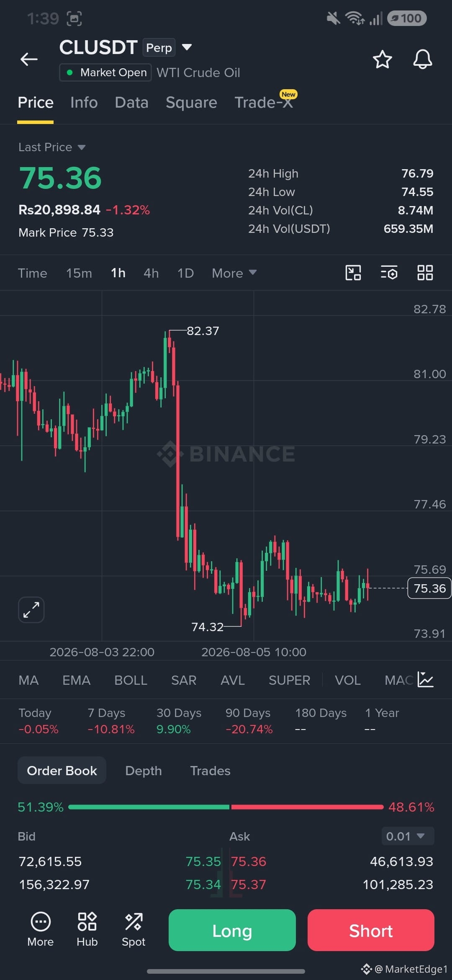The width and height of the screenshot is (452, 980).
Task: Tap the green Long button
Action: point(232,930)
